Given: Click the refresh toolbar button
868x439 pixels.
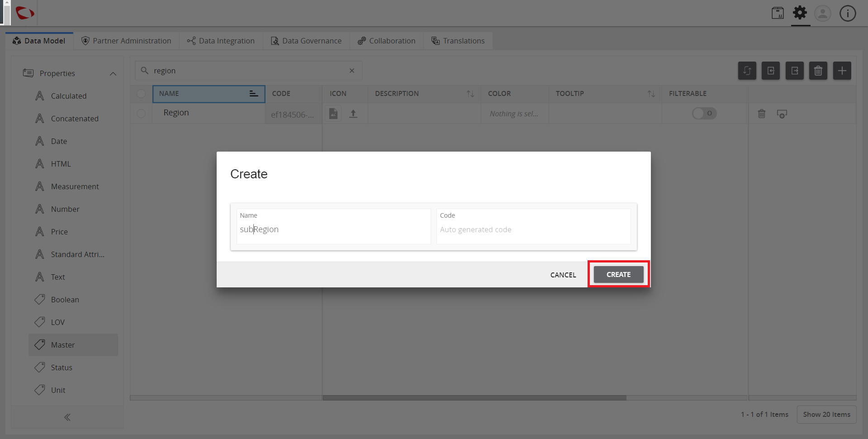Looking at the screenshot, I should point(747,71).
